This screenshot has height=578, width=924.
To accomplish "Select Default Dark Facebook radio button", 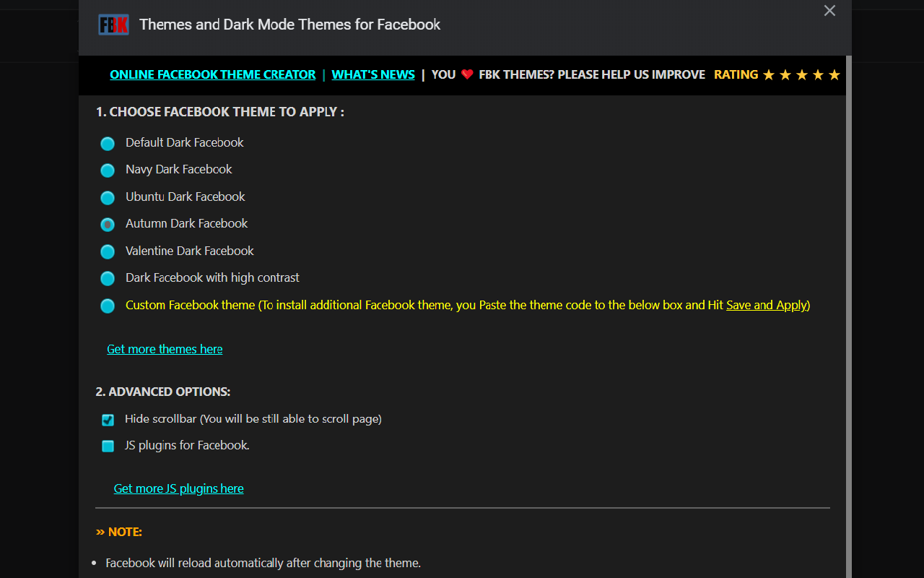I will click(x=108, y=144).
